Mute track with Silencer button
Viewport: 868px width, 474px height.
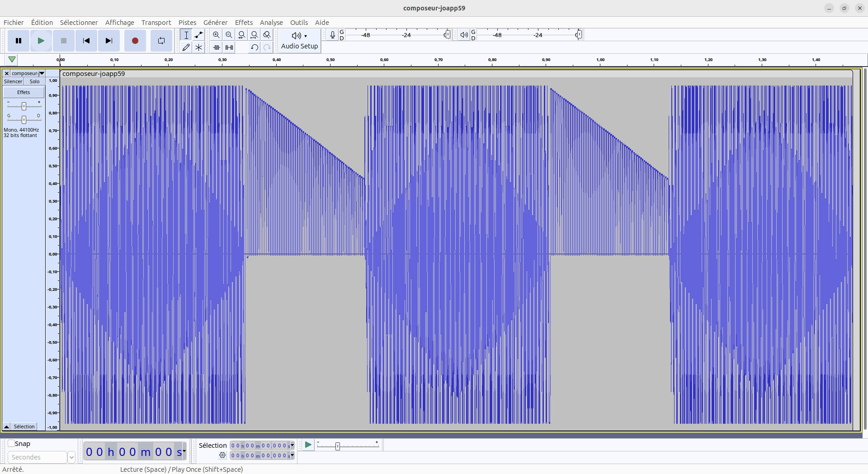point(13,81)
